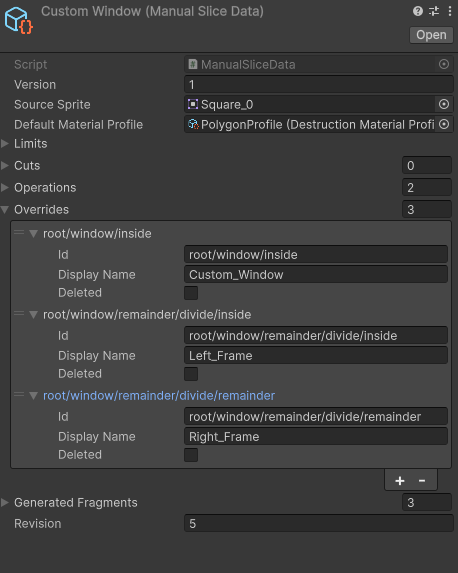Click the object picker for Source Sprite

pos(444,105)
